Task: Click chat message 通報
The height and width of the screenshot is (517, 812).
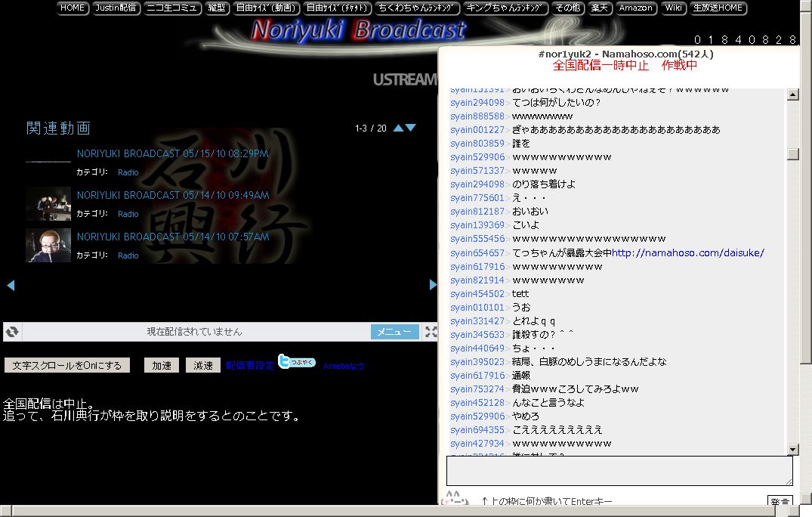Action: click(x=521, y=375)
